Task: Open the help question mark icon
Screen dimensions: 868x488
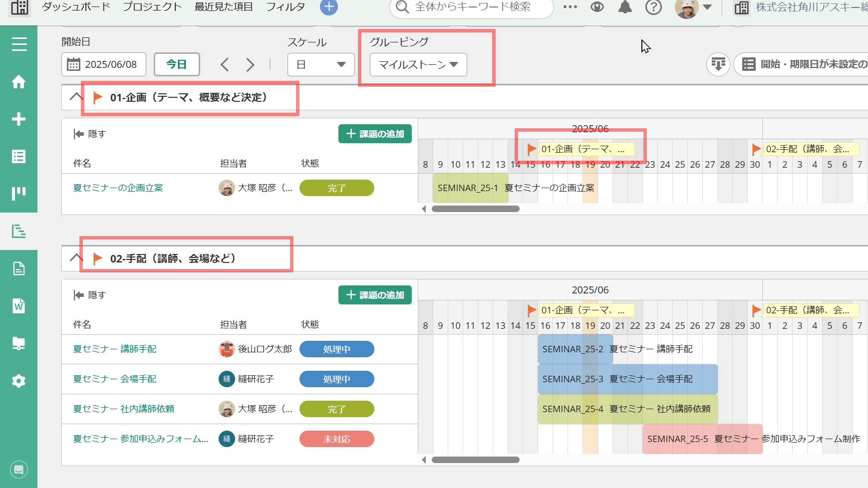Action: click(x=653, y=7)
